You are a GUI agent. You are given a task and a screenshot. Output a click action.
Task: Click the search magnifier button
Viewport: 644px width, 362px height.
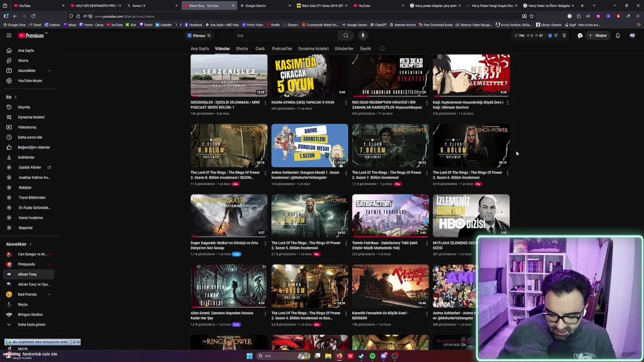pyautogui.click(x=346, y=36)
